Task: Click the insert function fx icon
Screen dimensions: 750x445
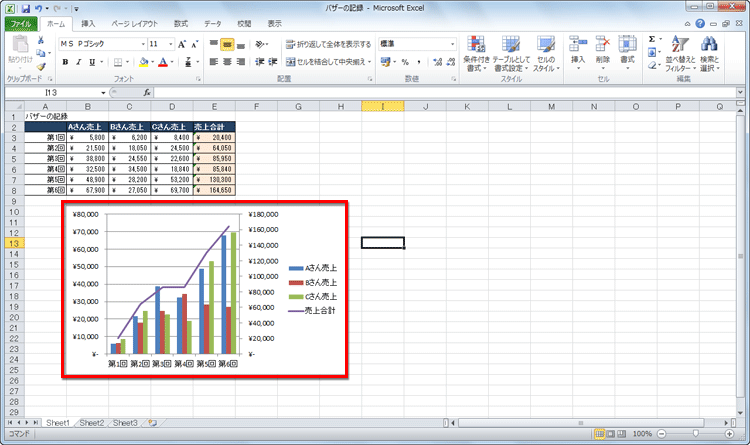Action: (147, 92)
